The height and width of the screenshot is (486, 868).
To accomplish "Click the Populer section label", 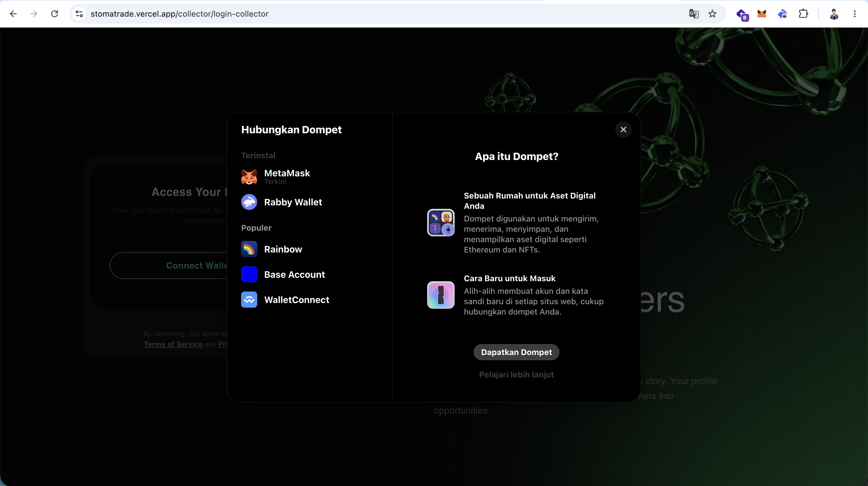I will coord(256,228).
